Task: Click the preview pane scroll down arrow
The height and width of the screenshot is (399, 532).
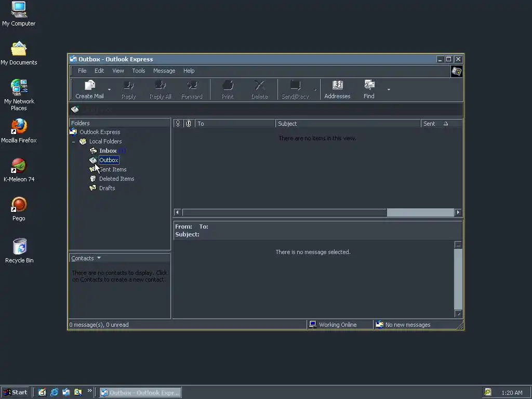Action: 458,314
